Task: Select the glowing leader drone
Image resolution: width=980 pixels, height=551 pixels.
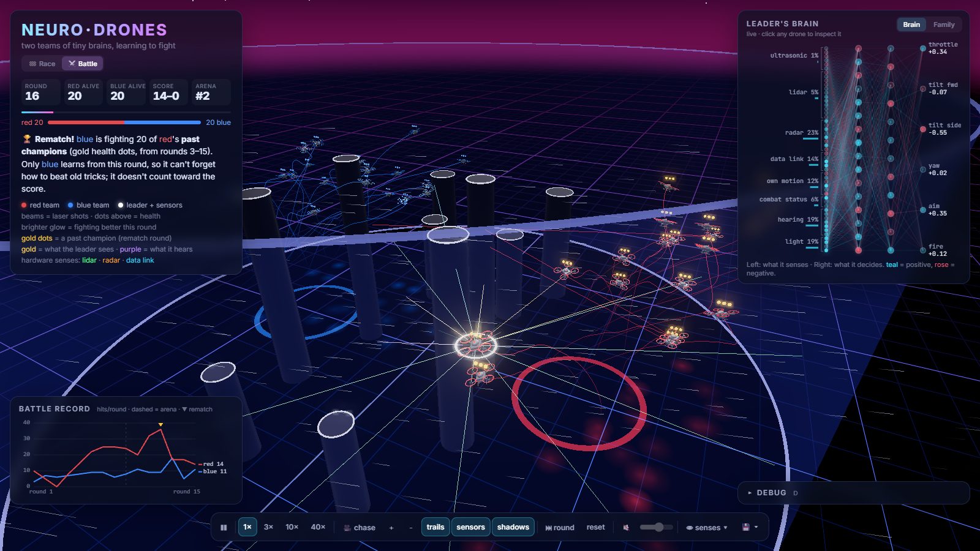Action: [475, 345]
